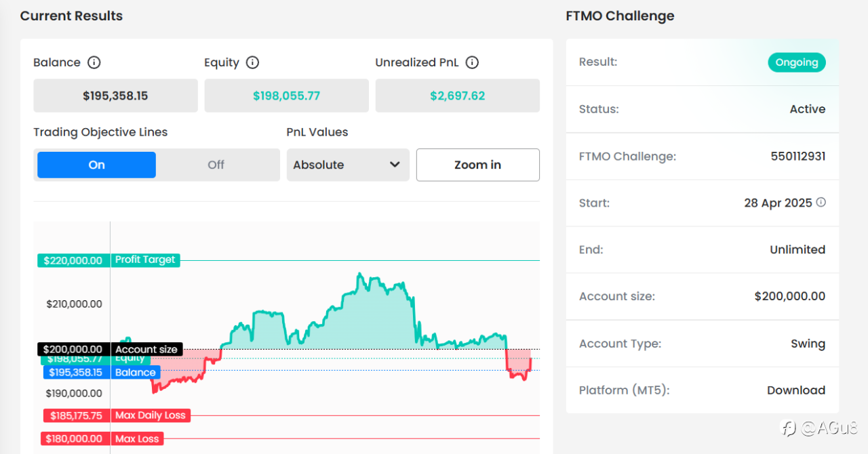Click the dropdown chevron next to Absolute
Viewport: 868px width, 454px height.
tap(395, 165)
